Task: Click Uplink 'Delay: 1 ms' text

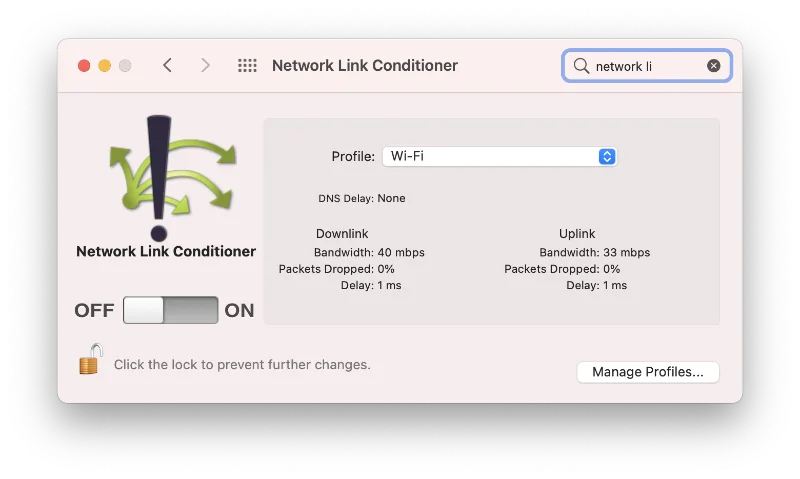Action: click(x=596, y=285)
